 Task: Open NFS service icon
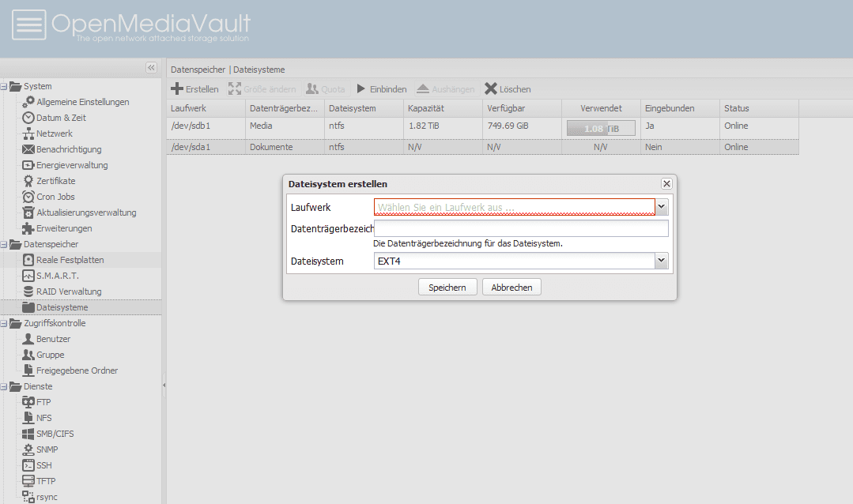click(x=28, y=418)
